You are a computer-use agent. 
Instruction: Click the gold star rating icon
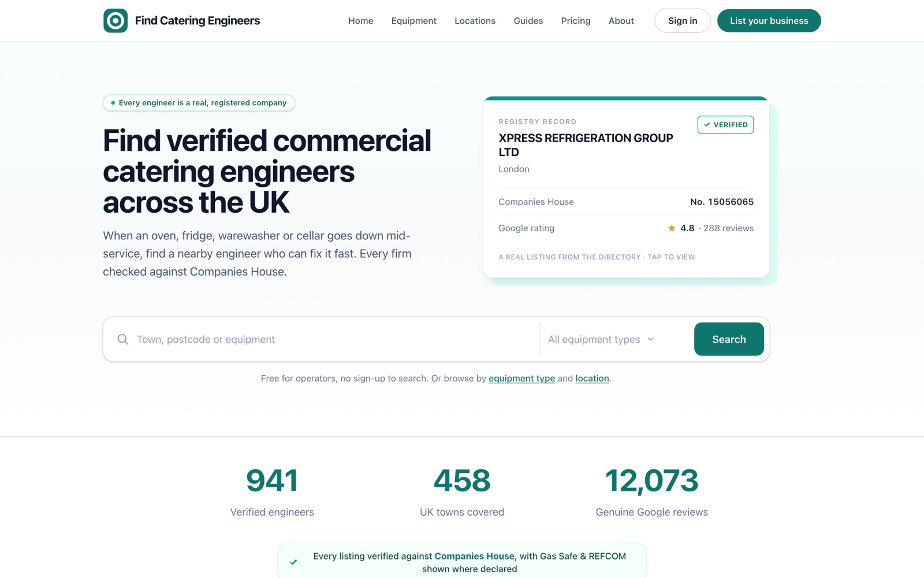(672, 228)
